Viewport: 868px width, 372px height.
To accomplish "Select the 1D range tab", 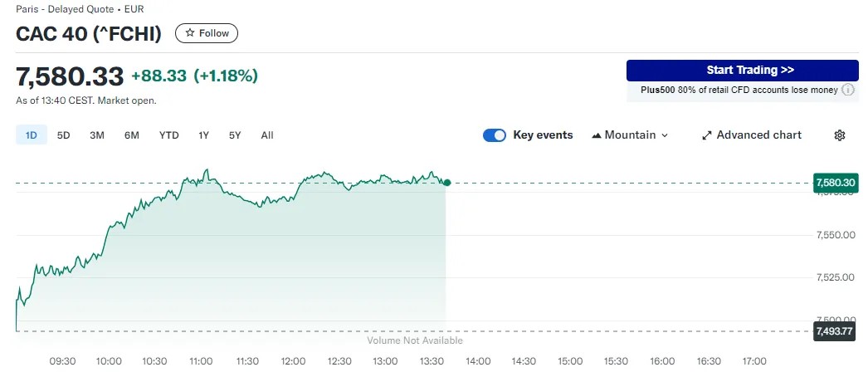I will [x=31, y=135].
